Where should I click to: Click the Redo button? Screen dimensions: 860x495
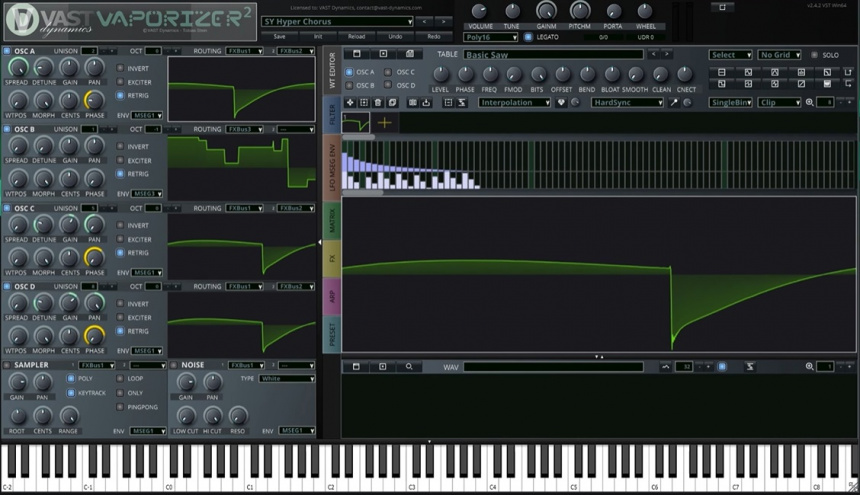tap(434, 36)
